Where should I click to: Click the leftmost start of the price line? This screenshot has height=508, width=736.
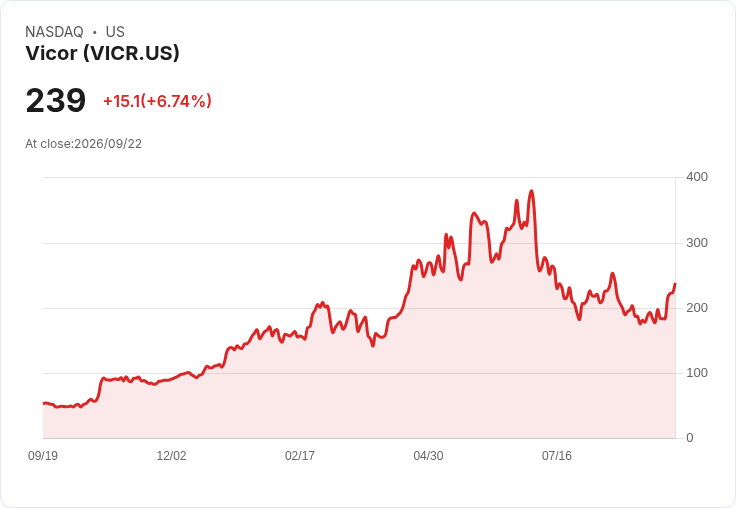tap(44, 403)
